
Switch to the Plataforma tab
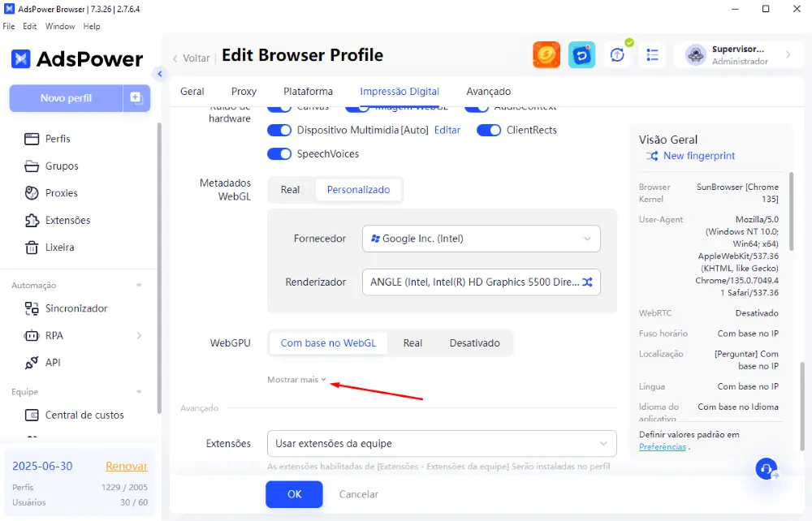click(308, 92)
